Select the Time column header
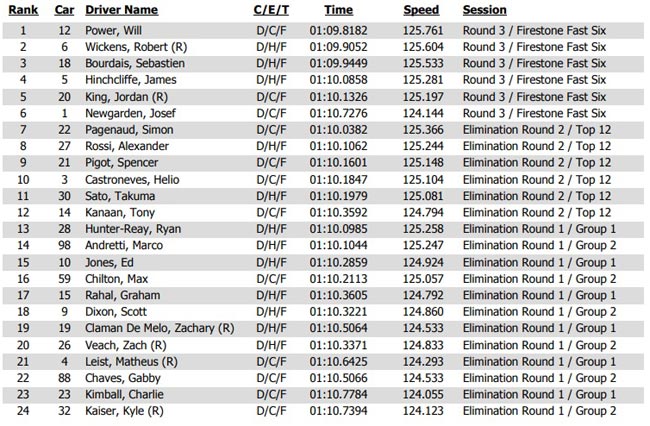650x426 pixels. (x=338, y=10)
